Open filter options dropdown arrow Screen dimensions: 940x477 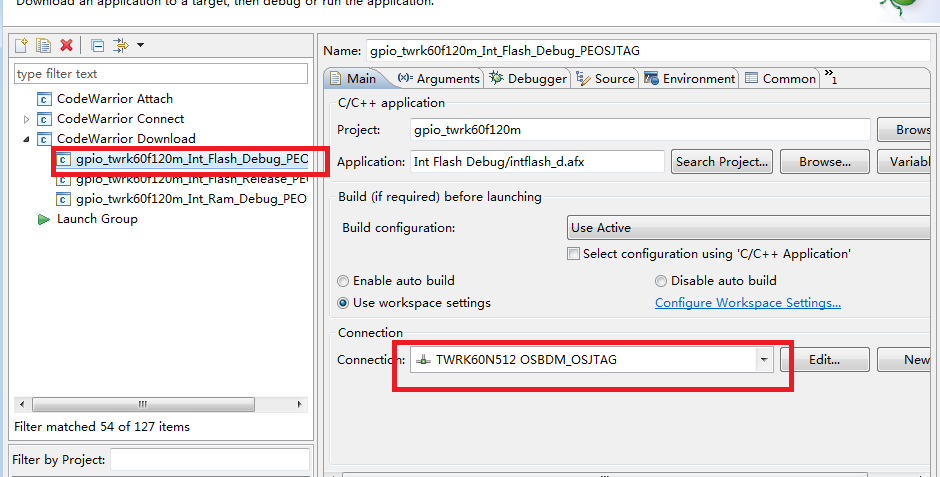[140, 46]
